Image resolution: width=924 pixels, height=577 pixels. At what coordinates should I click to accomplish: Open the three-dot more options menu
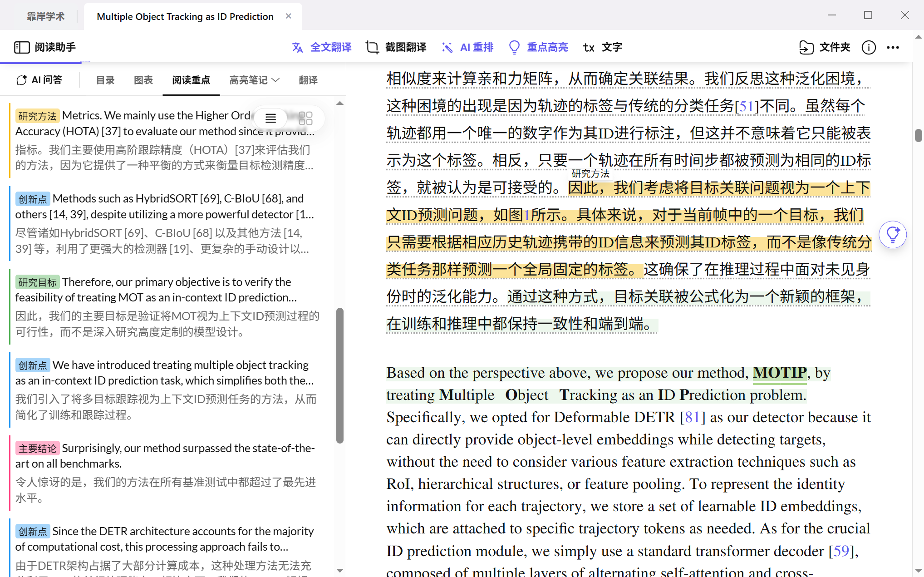click(893, 47)
